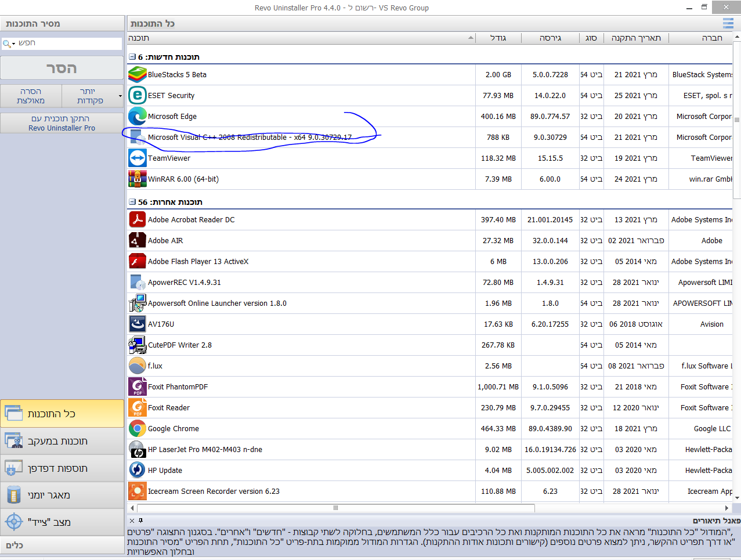The image size is (741, 560).
Task: Click the horizontal scrollbar thumb
Action: [x=335, y=508]
